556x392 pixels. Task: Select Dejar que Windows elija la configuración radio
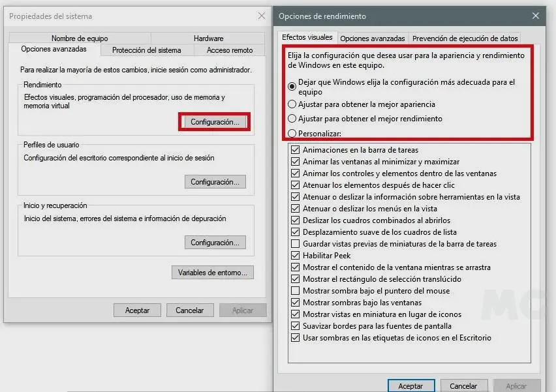tap(292, 86)
